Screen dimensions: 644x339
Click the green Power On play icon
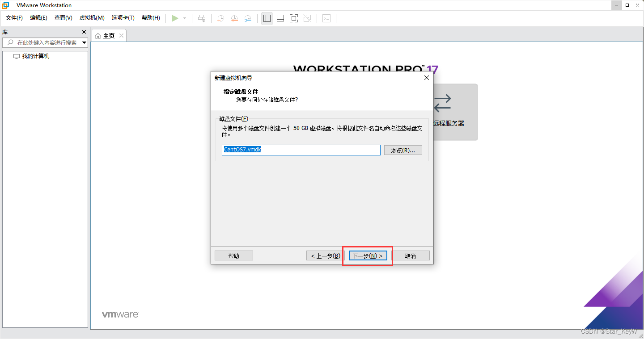(175, 18)
